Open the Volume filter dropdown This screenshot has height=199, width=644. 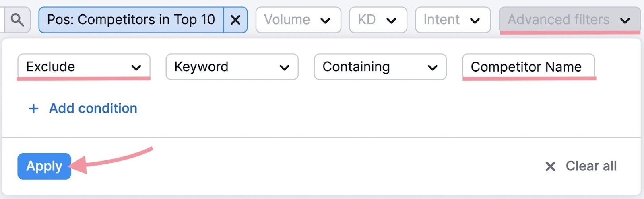click(298, 20)
